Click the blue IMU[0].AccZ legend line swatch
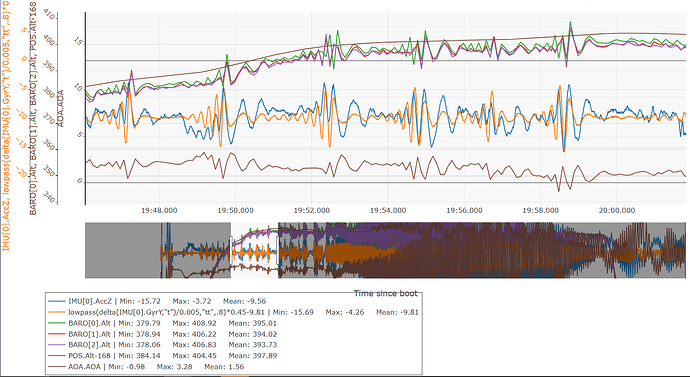 pos(56,301)
